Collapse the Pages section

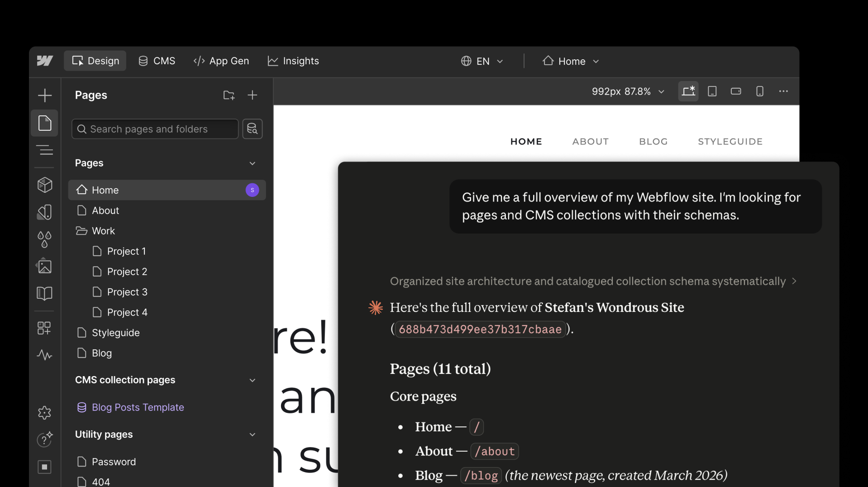(x=253, y=163)
